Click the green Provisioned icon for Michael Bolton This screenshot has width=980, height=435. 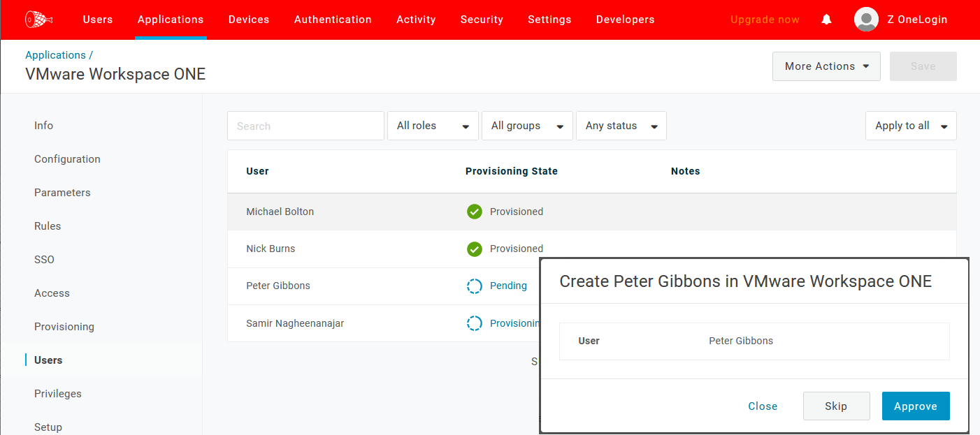click(475, 212)
